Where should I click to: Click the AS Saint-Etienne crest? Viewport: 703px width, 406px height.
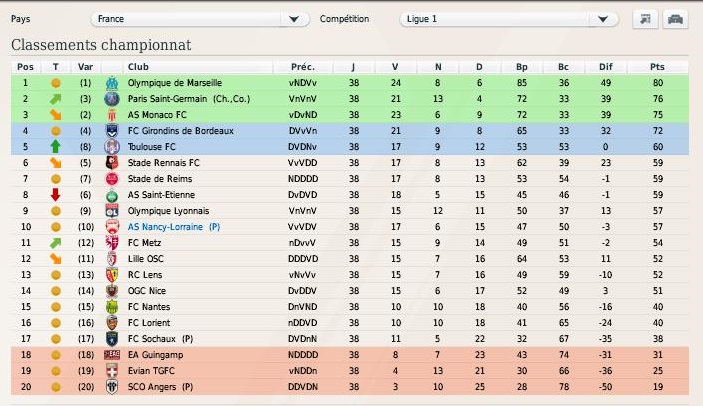coord(112,195)
